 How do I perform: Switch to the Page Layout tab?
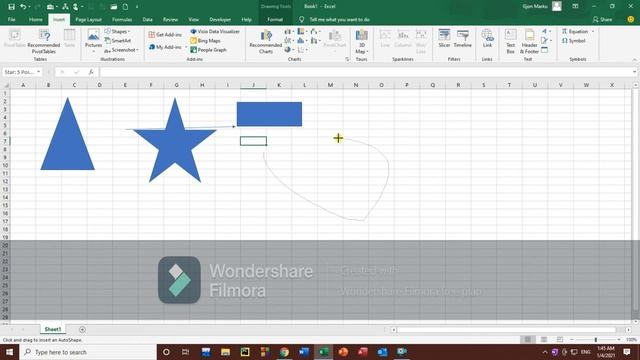pyautogui.click(x=88, y=19)
